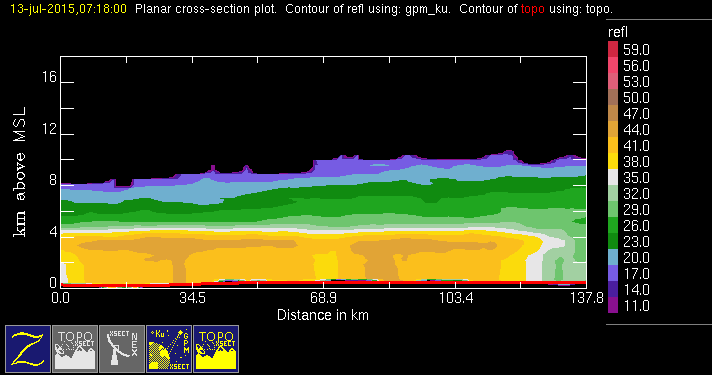Click the 17.0 purple legend swatch
This screenshot has height=375, width=712.
pyautogui.click(x=613, y=273)
